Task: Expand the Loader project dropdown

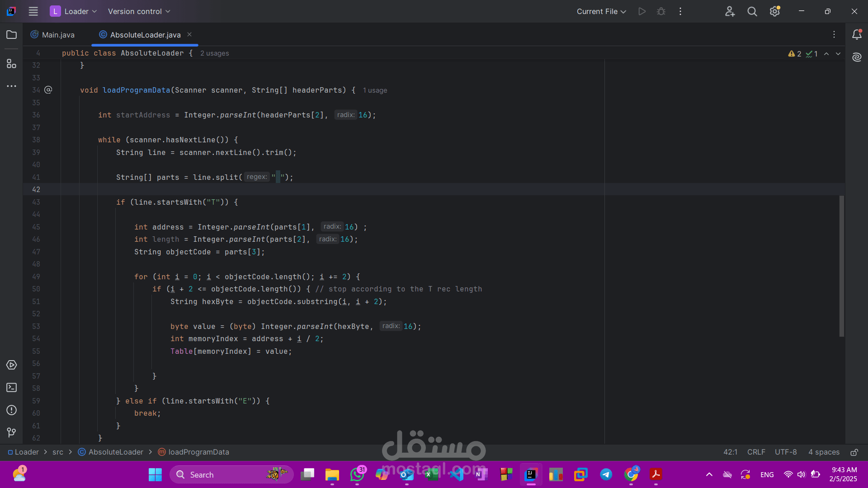Action: coord(74,11)
